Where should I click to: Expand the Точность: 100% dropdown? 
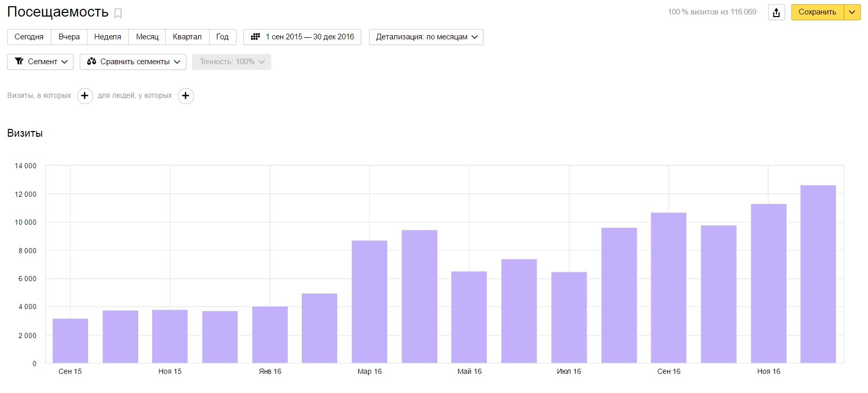pos(231,62)
